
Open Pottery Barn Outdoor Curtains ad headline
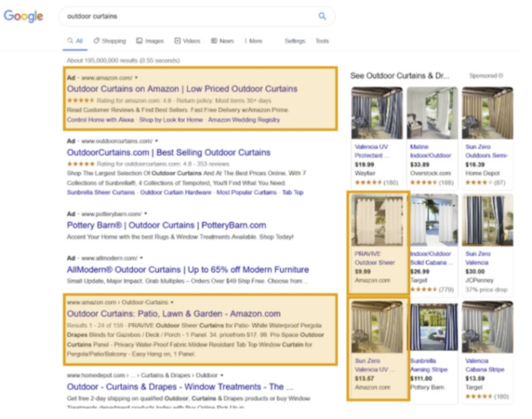pyautogui.click(x=166, y=225)
